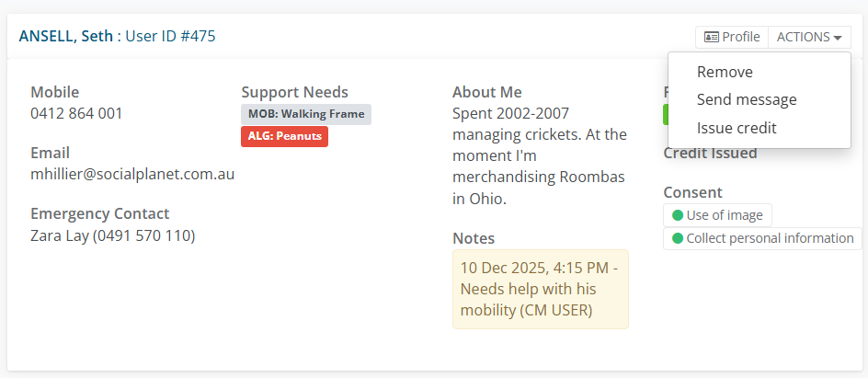This screenshot has width=868, height=378.
Task: Click the green dot on Use of image
Action: tap(678, 215)
